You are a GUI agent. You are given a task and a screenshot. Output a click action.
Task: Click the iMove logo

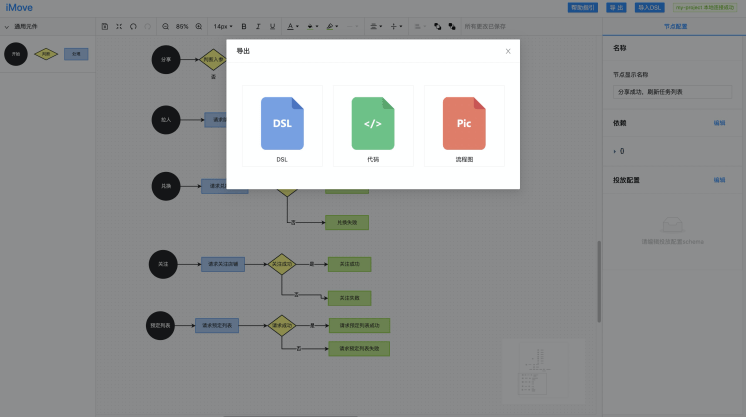click(19, 8)
